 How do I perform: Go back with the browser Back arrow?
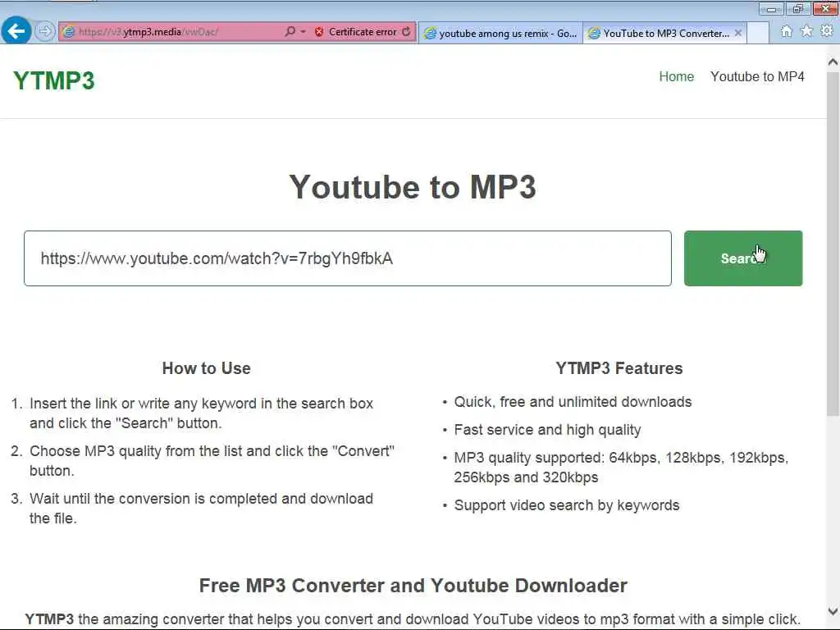click(x=16, y=31)
